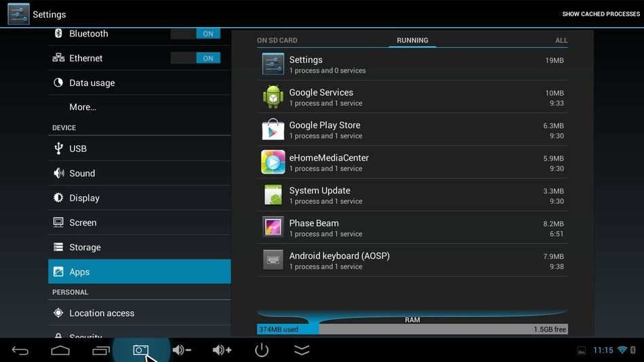
Task: Open the eHomeMediaCenter running entry
Action: (412, 162)
